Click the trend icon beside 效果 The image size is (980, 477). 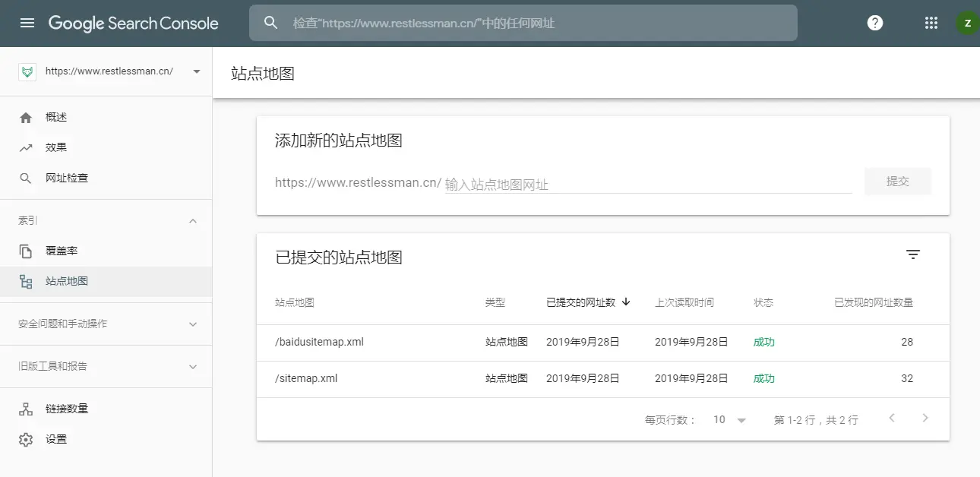[26, 148]
